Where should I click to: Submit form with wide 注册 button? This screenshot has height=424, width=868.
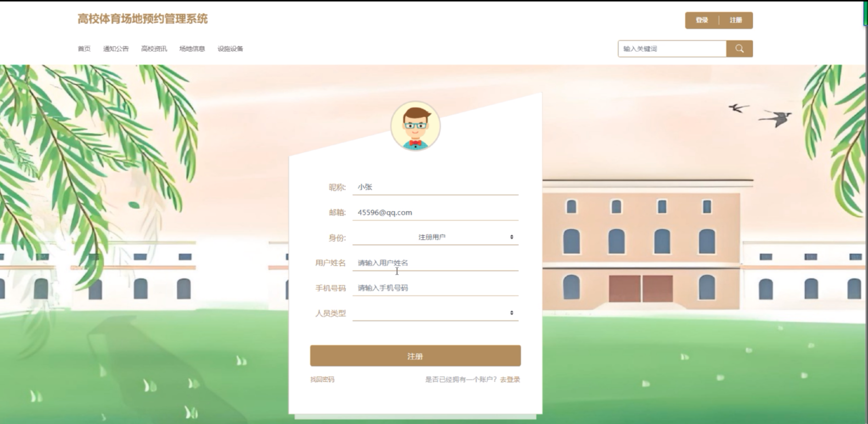tap(415, 356)
